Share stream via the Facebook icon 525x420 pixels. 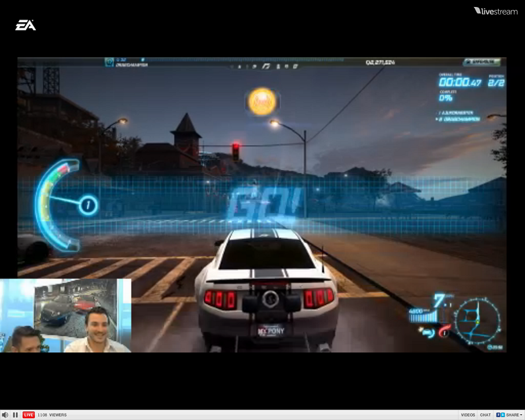coord(498,415)
